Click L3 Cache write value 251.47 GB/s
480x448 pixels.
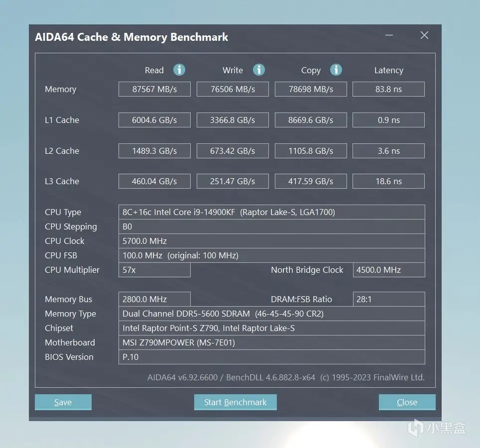click(x=233, y=181)
